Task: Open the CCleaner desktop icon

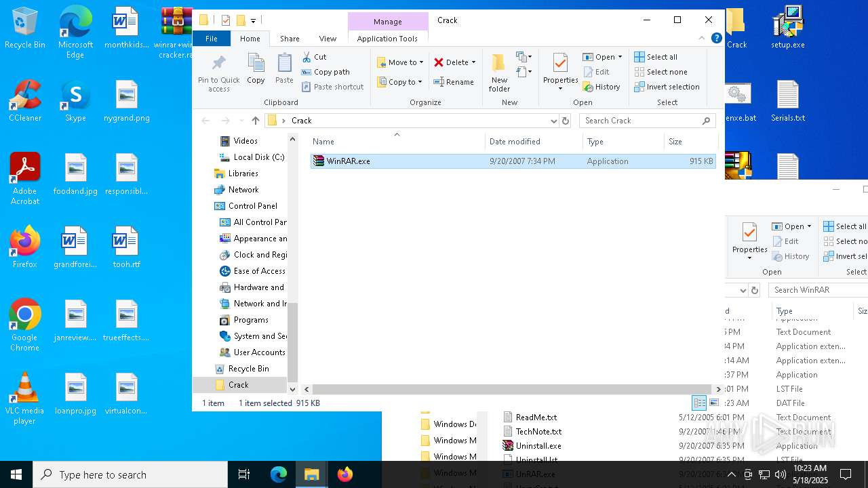Action: [x=25, y=101]
